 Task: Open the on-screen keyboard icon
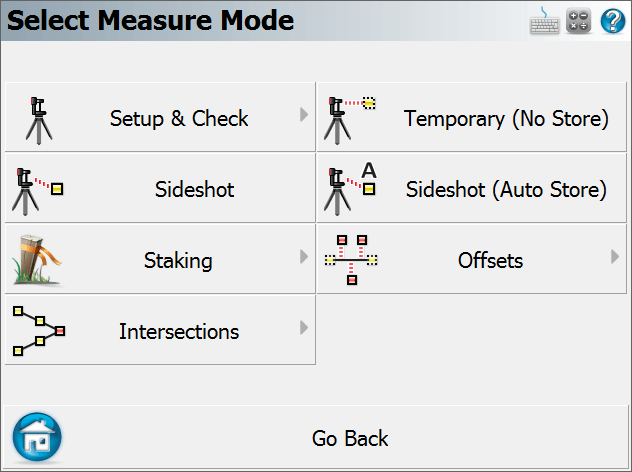click(x=544, y=21)
